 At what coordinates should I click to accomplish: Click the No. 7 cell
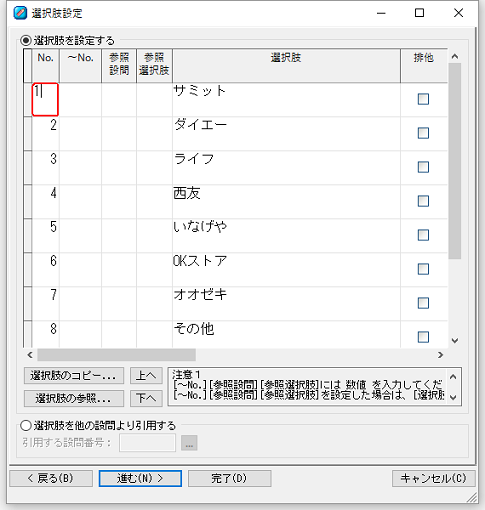[x=46, y=303]
